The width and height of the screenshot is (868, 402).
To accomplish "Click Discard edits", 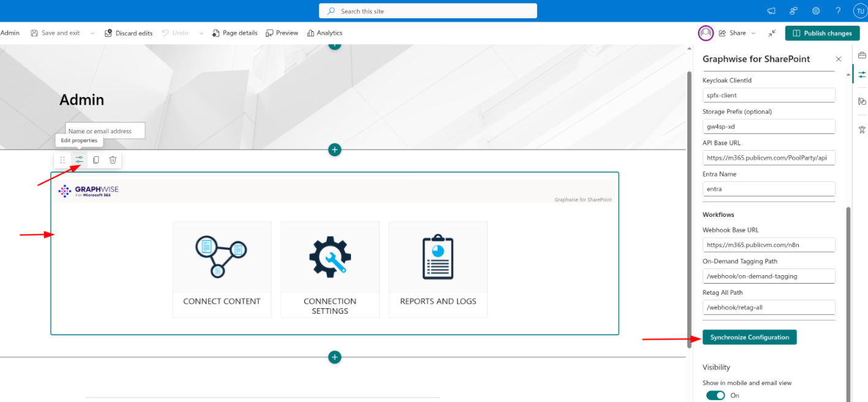I will click(129, 33).
